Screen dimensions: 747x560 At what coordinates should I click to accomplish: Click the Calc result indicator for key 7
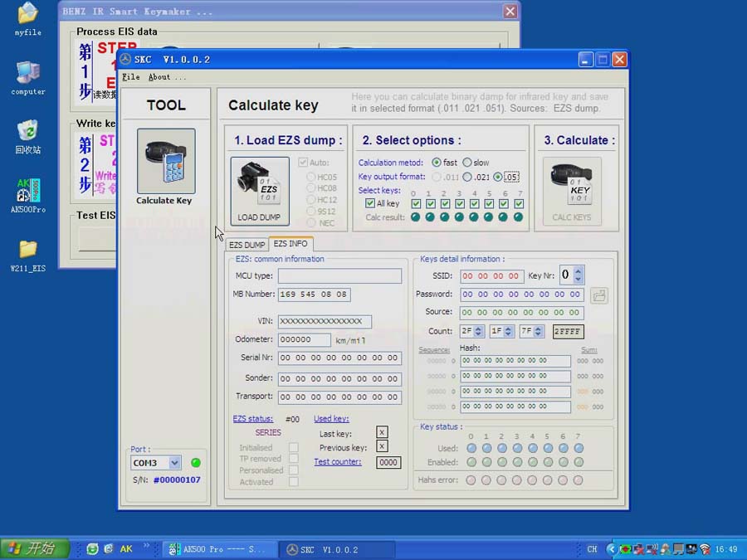pos(518,217)
